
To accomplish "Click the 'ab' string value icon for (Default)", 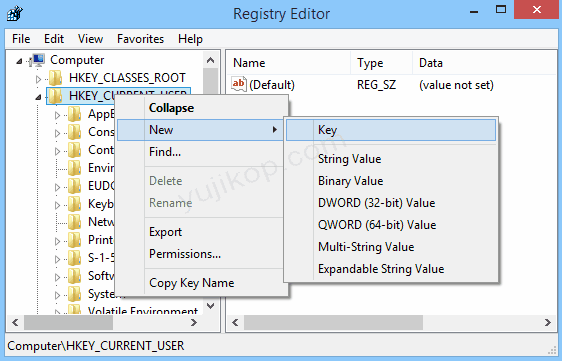I will tap(239, 85).
